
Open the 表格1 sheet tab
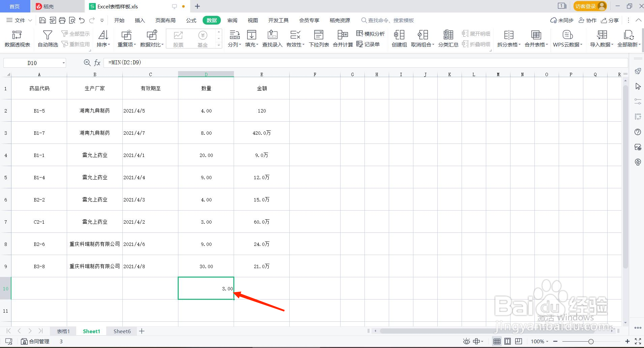(x=63, y=331)
